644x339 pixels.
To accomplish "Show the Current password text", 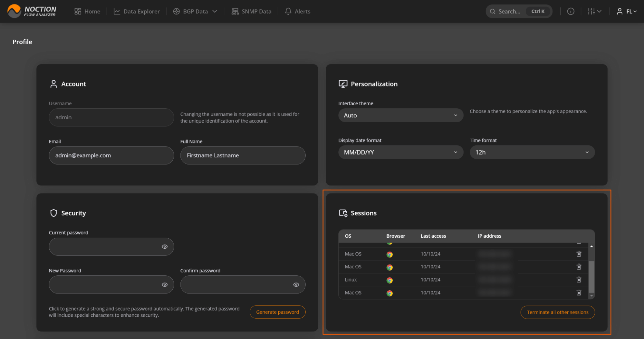I will [x=165, y=247].
